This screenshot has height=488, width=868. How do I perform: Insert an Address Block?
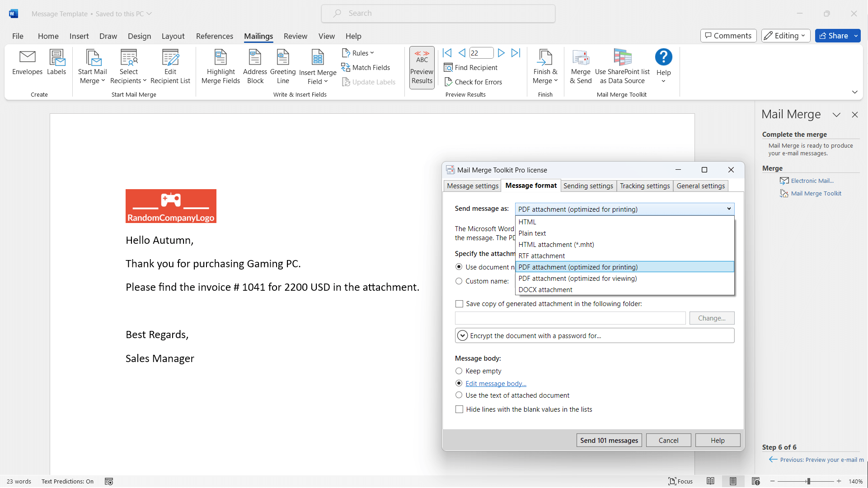pos(255,66)
